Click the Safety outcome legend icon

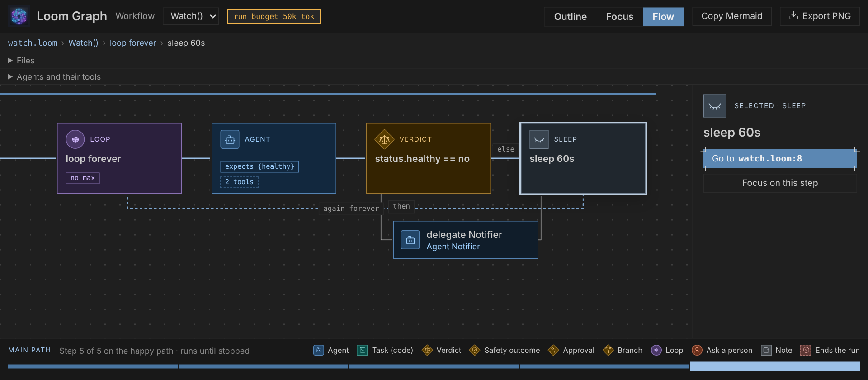(x=475, y=350)
